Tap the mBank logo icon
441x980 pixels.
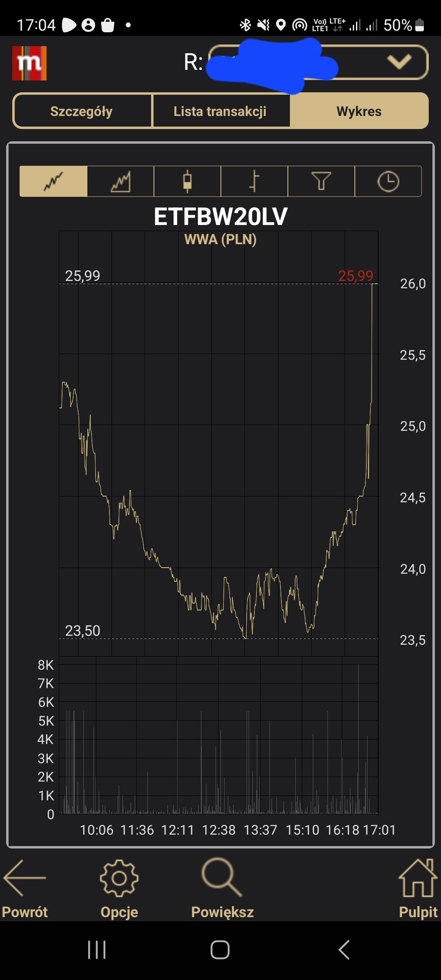click(x=29, y=63)
